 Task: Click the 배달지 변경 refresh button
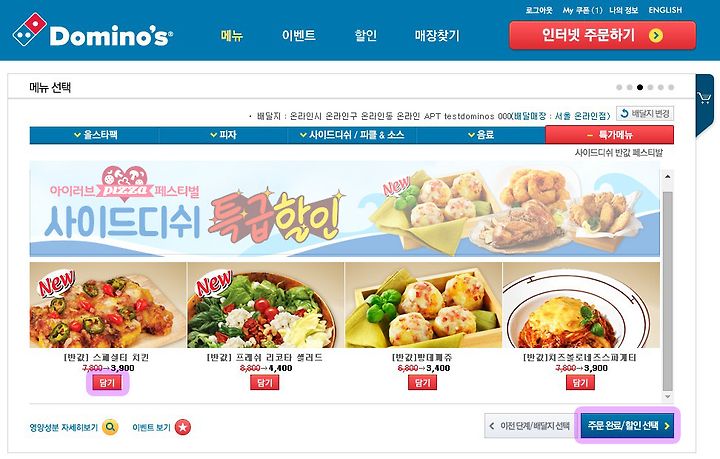coord(645,113)
